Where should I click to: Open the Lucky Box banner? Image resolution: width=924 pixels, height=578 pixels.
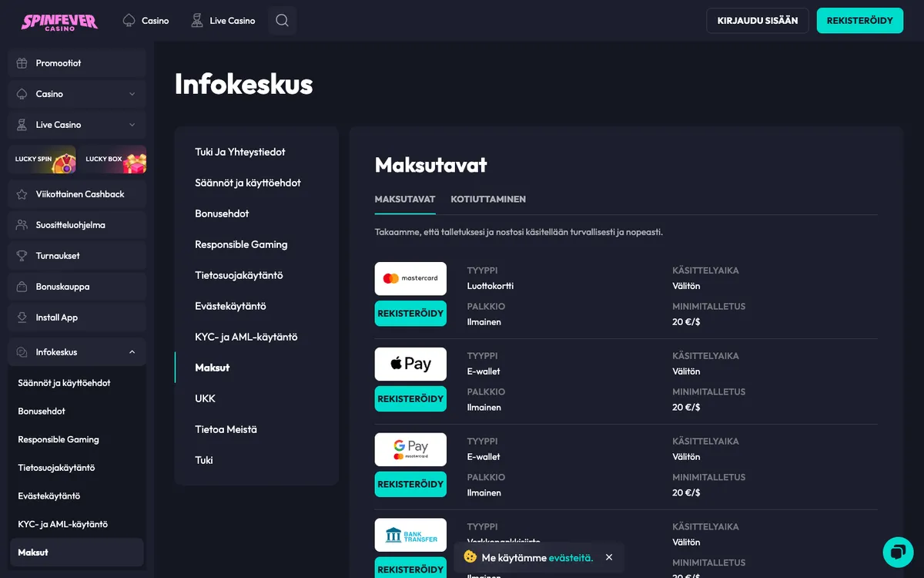[x=112, y=160]
